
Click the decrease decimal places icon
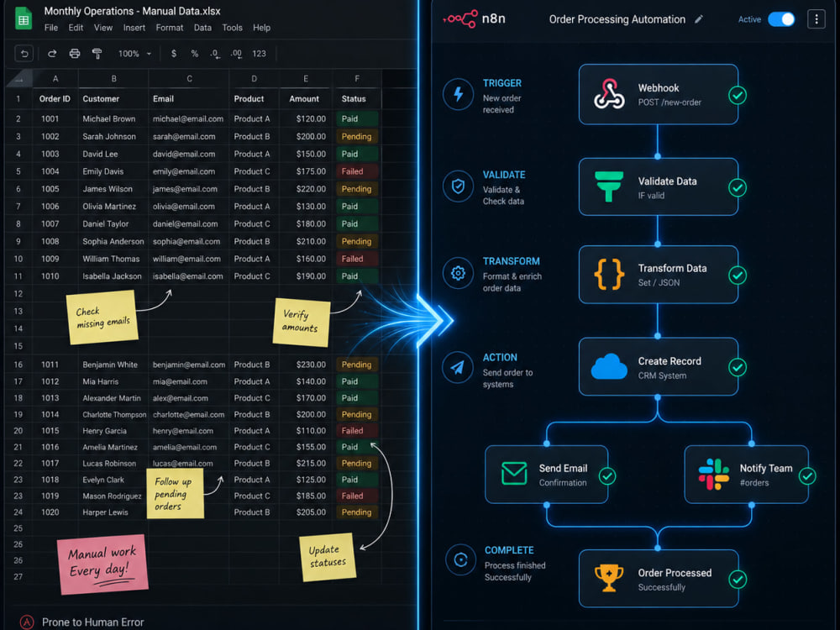(x=215, y=54)
